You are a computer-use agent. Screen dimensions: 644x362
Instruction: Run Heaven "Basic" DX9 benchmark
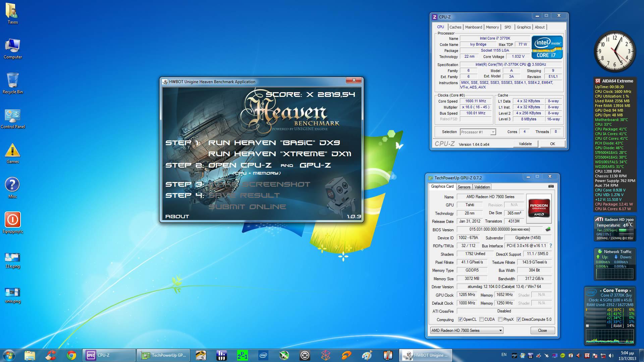pyautogui.click(x=274, y=143)
